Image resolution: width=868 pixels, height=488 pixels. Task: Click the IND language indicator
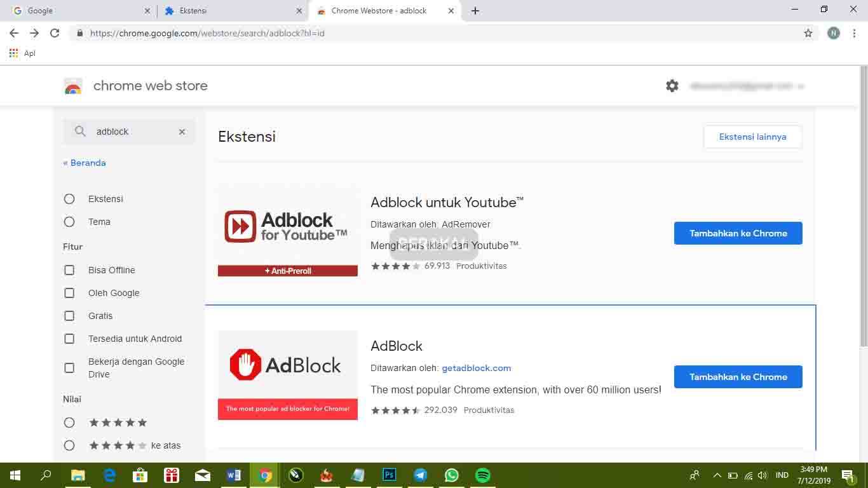782,475
